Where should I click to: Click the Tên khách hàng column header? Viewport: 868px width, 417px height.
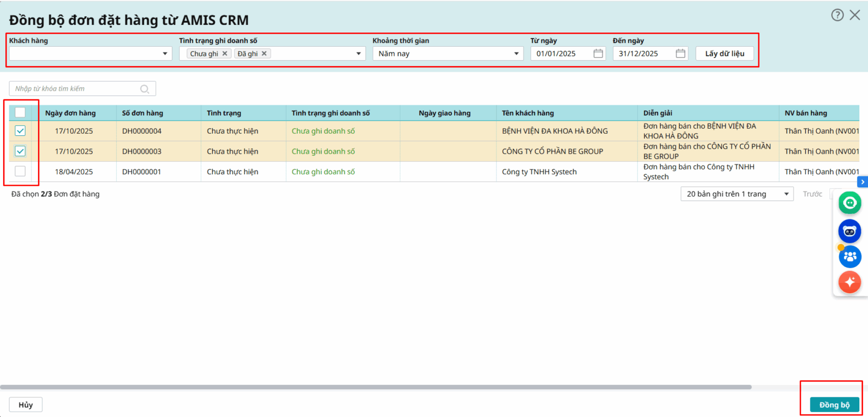pyautogui.click(x=527, y=113)
